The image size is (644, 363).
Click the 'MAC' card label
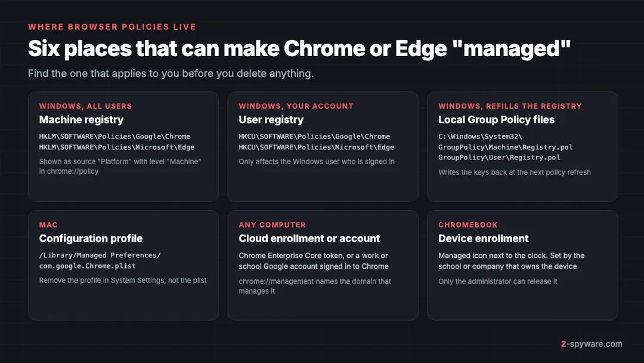(x=48, y=225)
